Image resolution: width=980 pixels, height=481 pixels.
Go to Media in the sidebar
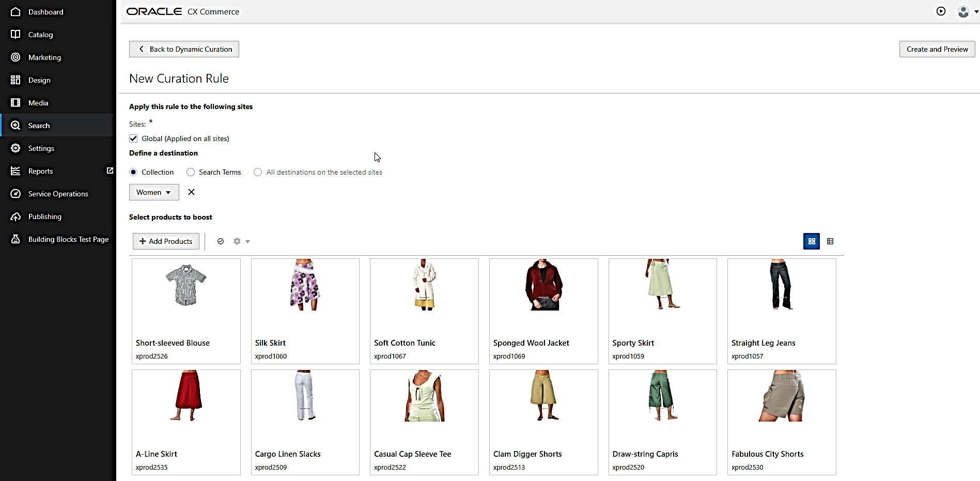(x=38, y=103)
